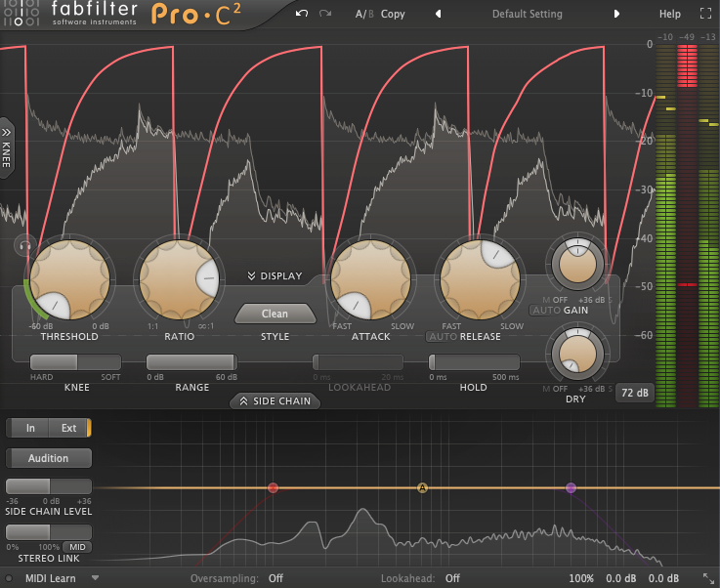
Task: Select In side chain source
Action: pyautogui.click(x=29, y=428)
